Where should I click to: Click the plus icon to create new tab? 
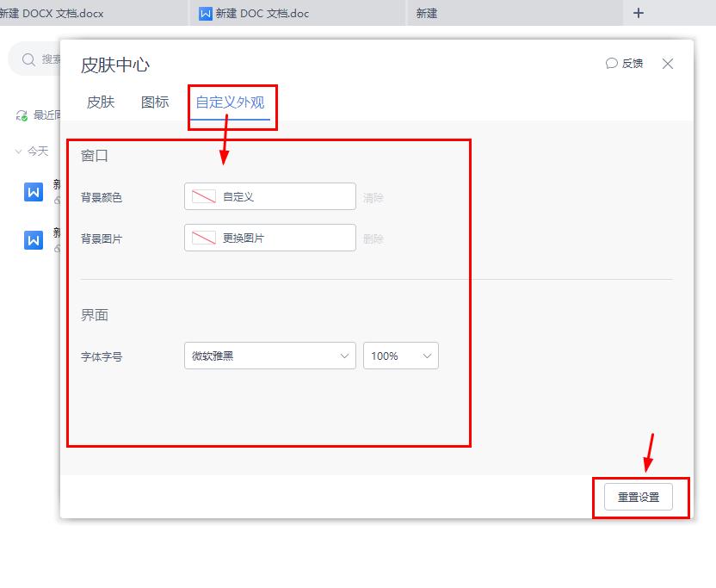coord(637,13)
